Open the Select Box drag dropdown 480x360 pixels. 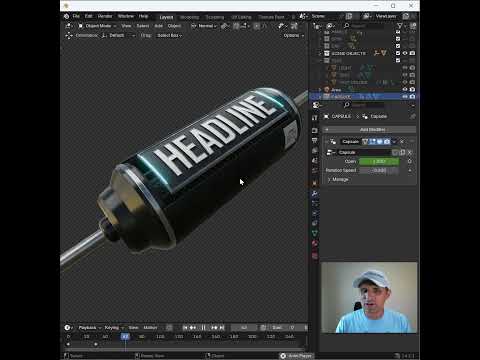pyautogui.click(x=170, y=35)
